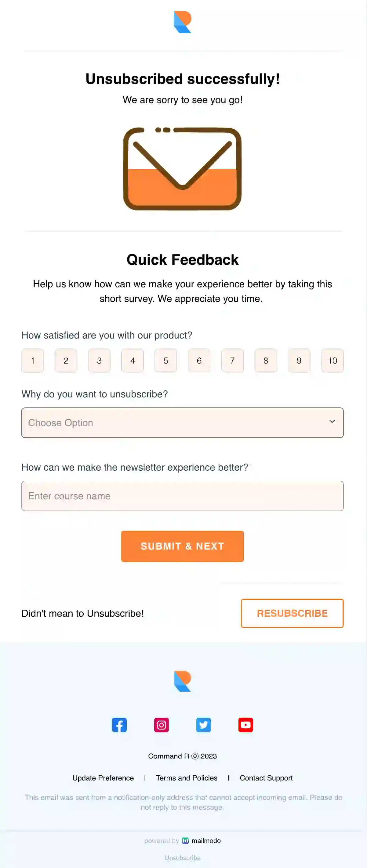This screenshot has width=367, height=868.
Task: Open the Twitter social icon
Action: pyautogui.click(x=204, y=725)
